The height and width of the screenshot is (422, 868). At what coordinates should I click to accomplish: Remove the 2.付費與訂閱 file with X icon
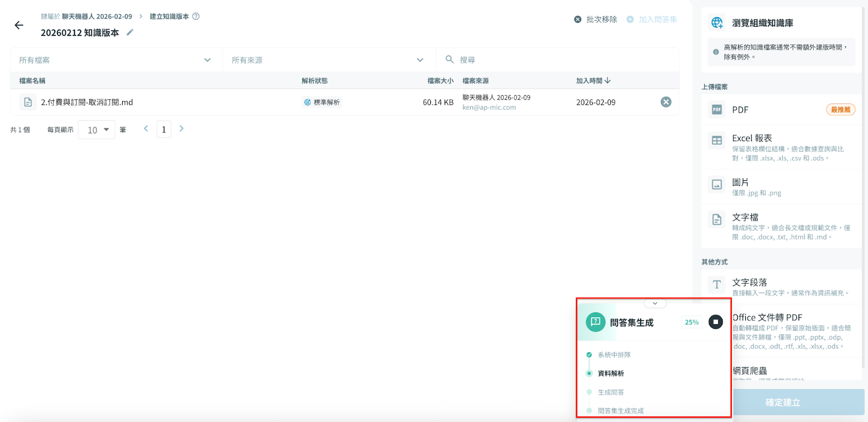[666, 102]
